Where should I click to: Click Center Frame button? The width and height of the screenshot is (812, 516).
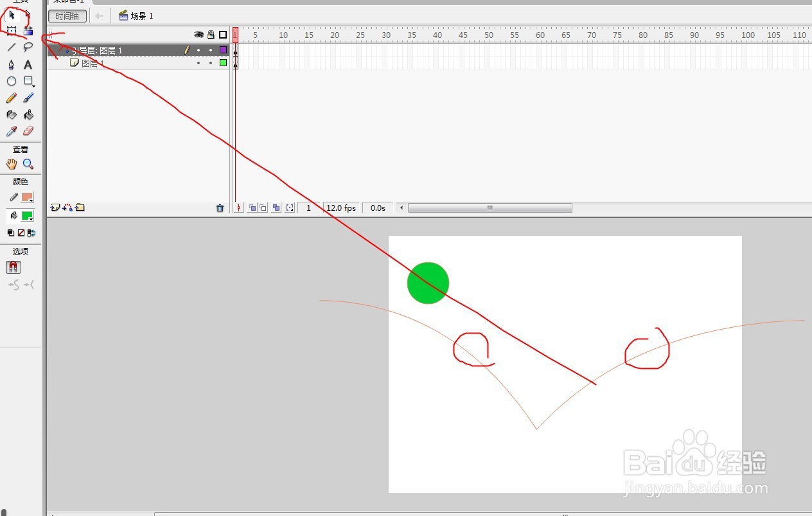coord(238,208)
